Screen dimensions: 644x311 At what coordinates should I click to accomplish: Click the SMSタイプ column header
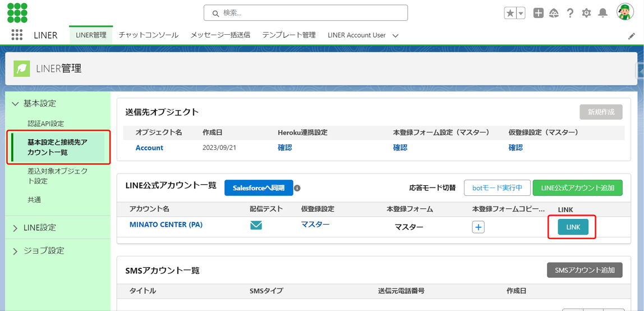tap(266, 291)
